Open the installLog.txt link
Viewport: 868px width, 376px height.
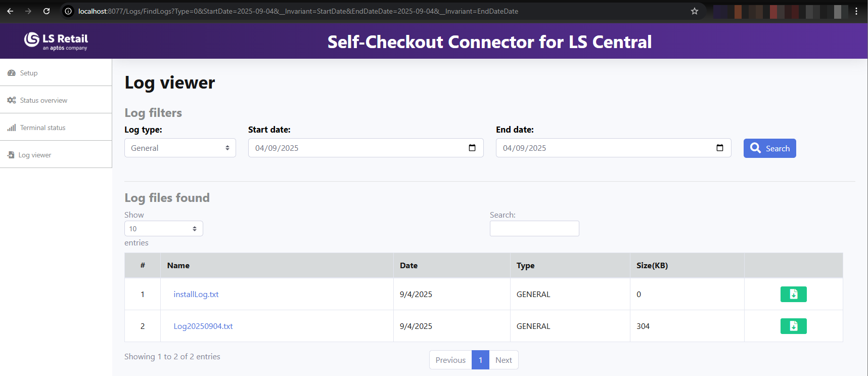196,294
